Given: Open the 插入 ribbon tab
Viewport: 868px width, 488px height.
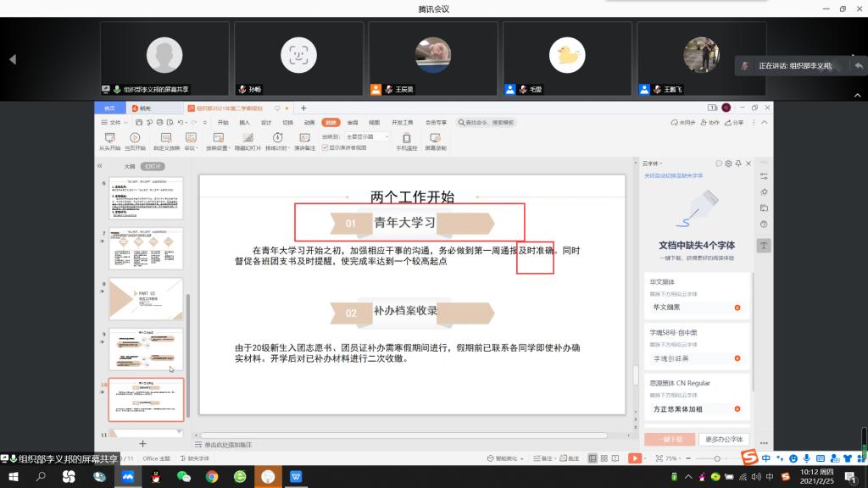Looking at the screenshot, I should (244, 122).
